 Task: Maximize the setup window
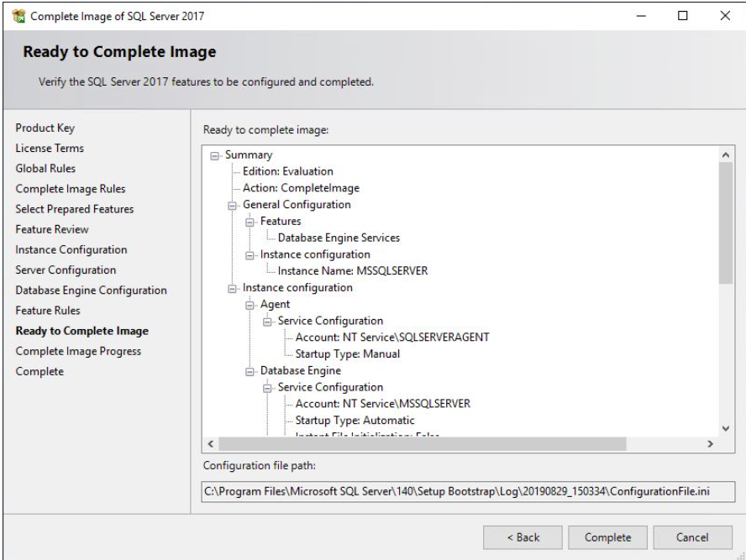point(683,16)
